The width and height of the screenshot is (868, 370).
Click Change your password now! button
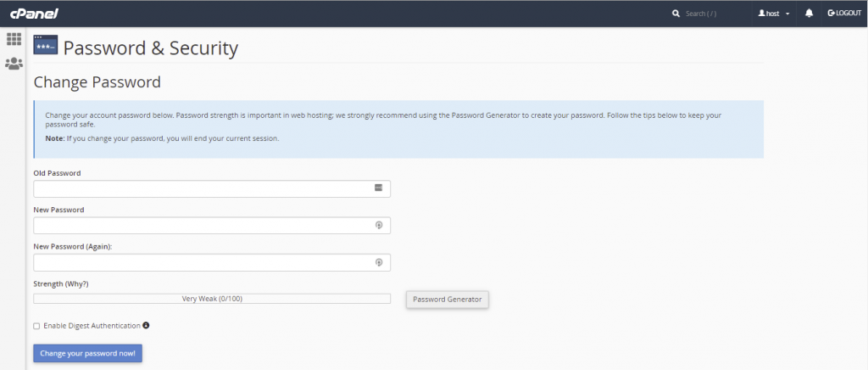pos(87,353)
